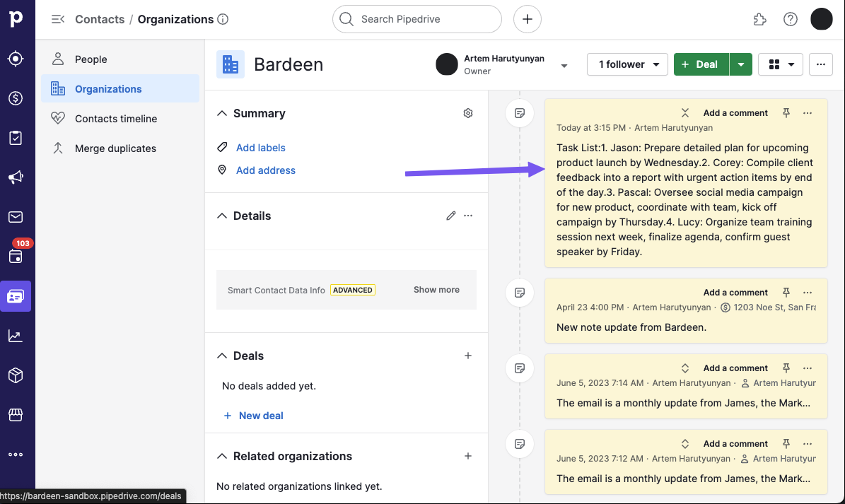
Task: Open the green Deal button dropdown arrow
Action: [x=741, y=64]
